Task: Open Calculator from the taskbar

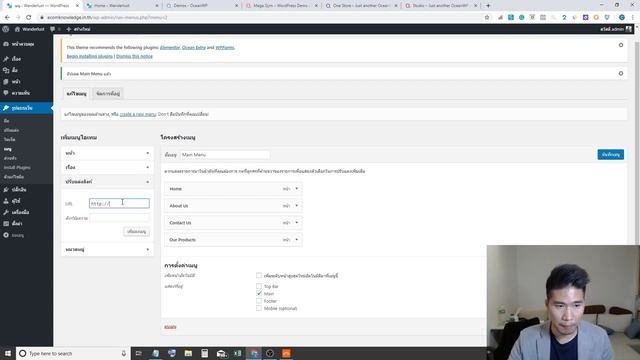Action: pos(204,353)
